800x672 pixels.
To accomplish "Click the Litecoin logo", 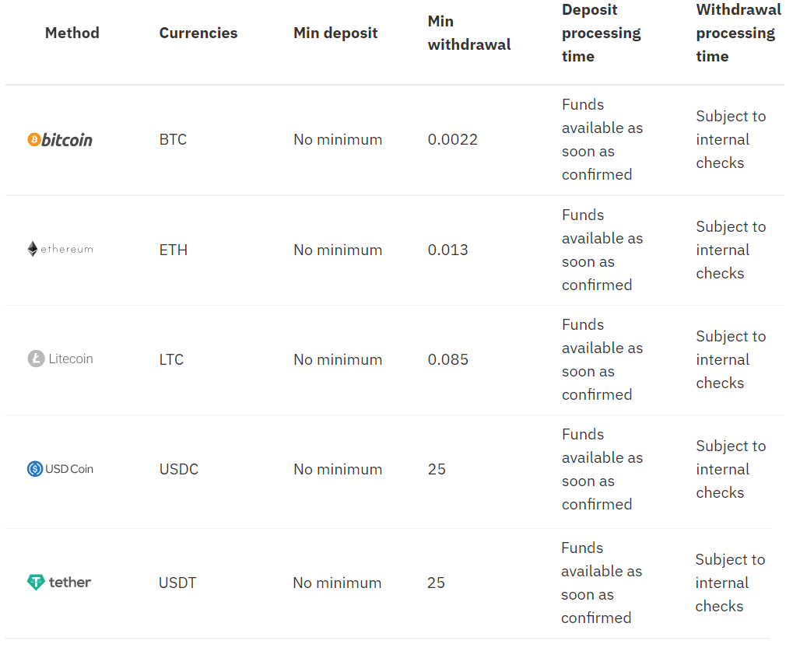I will tap(60, 359).
